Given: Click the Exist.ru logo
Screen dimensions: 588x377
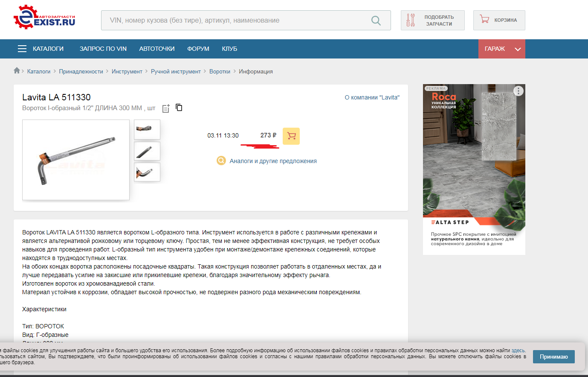Looking at the screenshot, I should point(44,17).
